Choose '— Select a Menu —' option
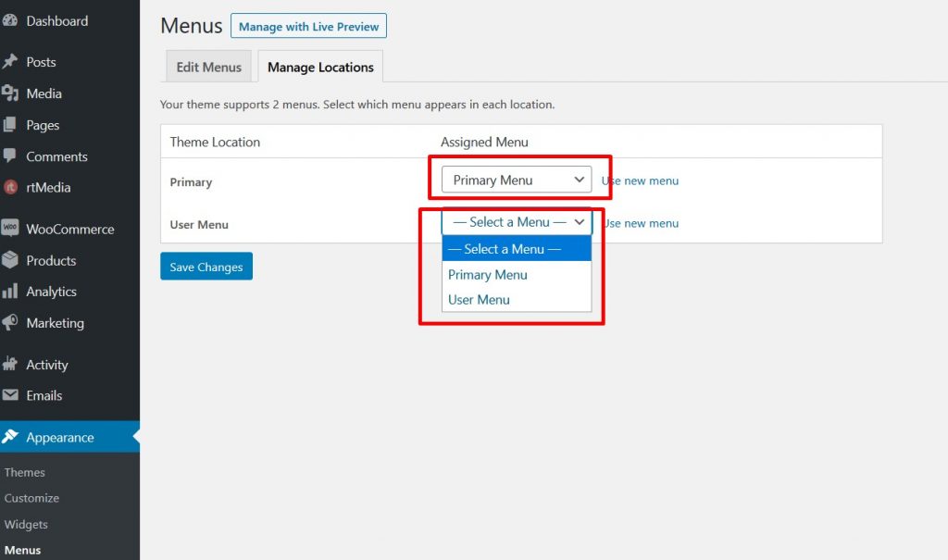The width and height of the screenshot is (948, 560). pyautogui.click(x=517, y=249)
